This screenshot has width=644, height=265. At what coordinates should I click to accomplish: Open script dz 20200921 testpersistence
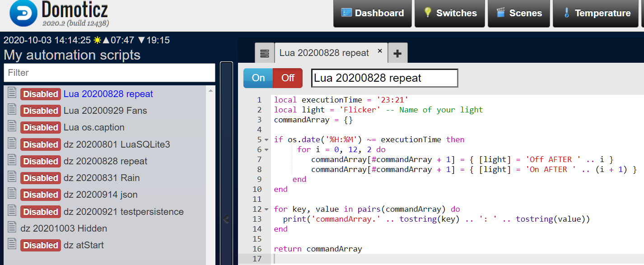coord(124,212)
